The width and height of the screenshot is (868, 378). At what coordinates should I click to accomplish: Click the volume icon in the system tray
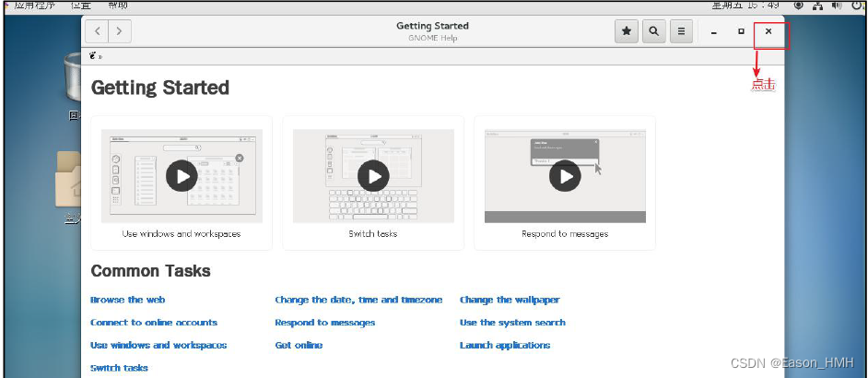(837, 6)
